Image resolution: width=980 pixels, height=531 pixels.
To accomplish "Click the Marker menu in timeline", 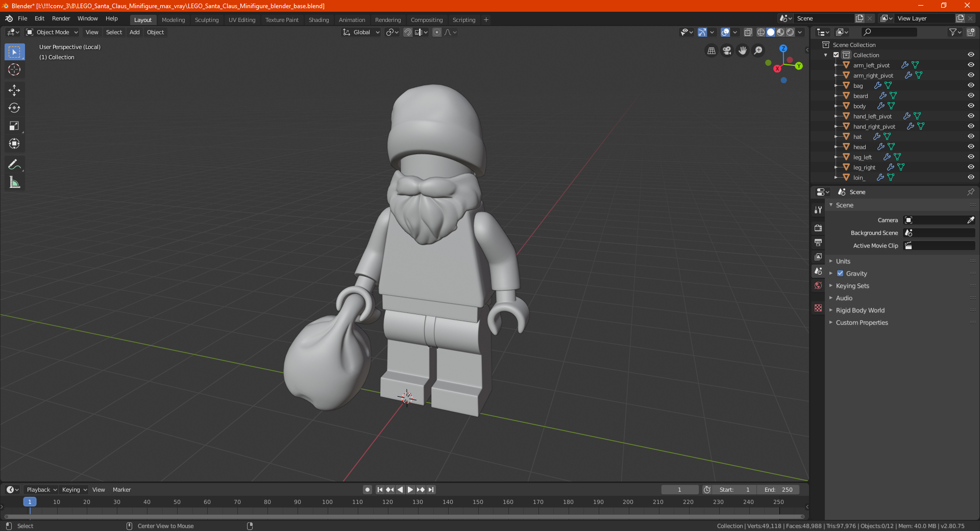I will 121,490.
